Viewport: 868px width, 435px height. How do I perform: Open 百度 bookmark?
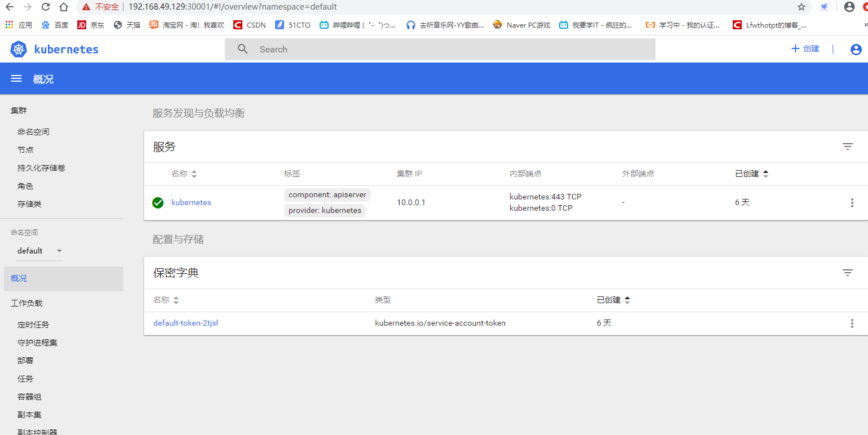point(55,25)
